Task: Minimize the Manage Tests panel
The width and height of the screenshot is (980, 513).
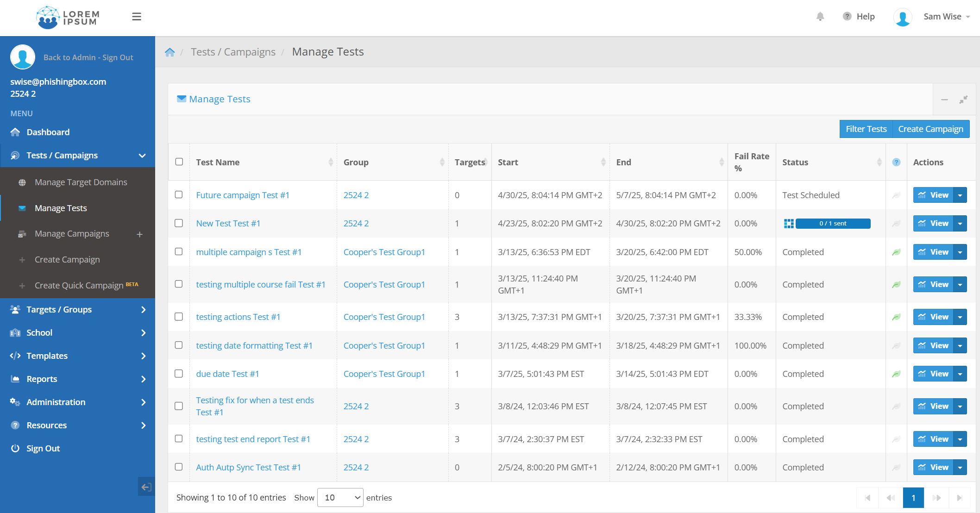Action: pyautogui.click(x=944, y=100)
